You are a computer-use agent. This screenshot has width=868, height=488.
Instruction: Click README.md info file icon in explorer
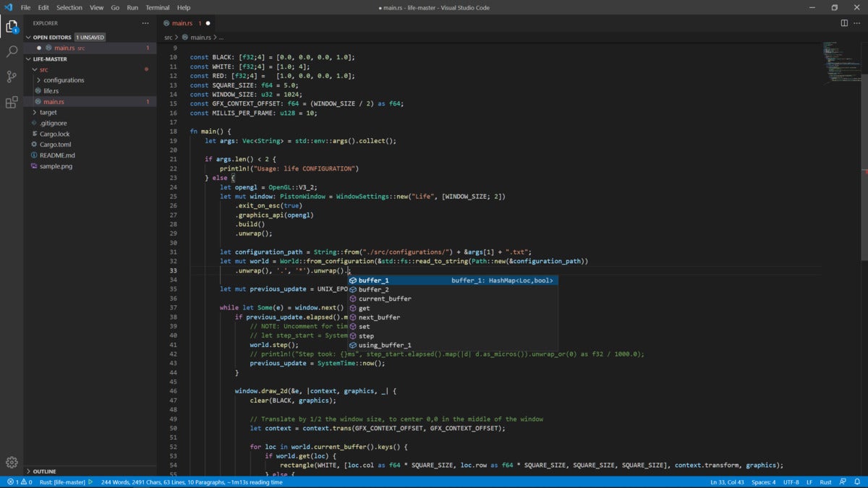click(34, 155)
